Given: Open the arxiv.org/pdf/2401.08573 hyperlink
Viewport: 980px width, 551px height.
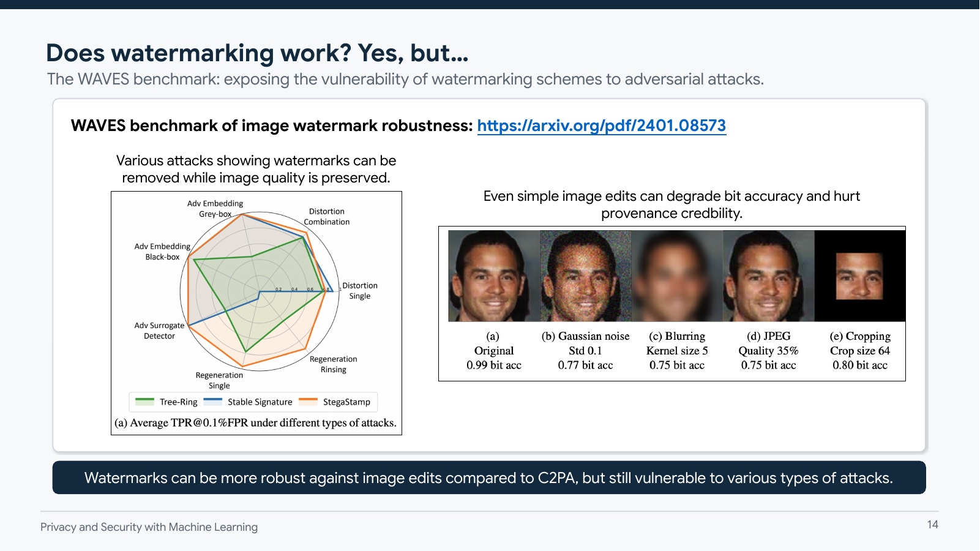Looking at the screenshot, I should click(x=602, y=125).
